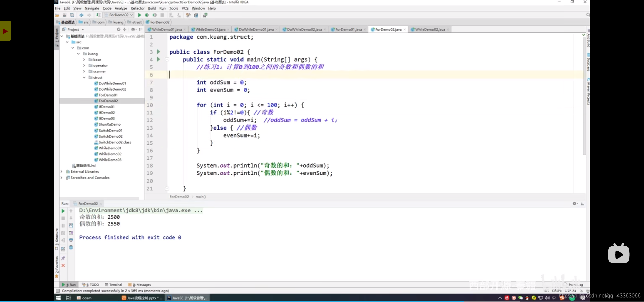Viewport: 644px width, 302px height.
Task: Open the Refactor menu
Action: [138, 8]
